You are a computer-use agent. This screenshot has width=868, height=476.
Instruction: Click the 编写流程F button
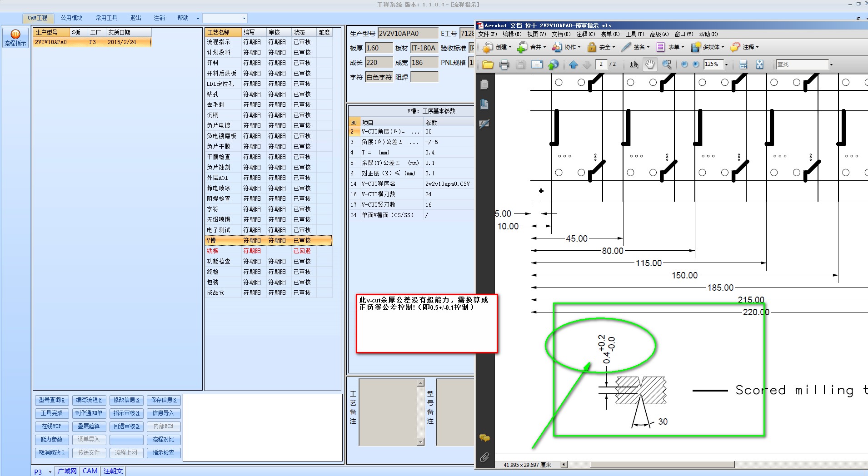coord(89,400)
